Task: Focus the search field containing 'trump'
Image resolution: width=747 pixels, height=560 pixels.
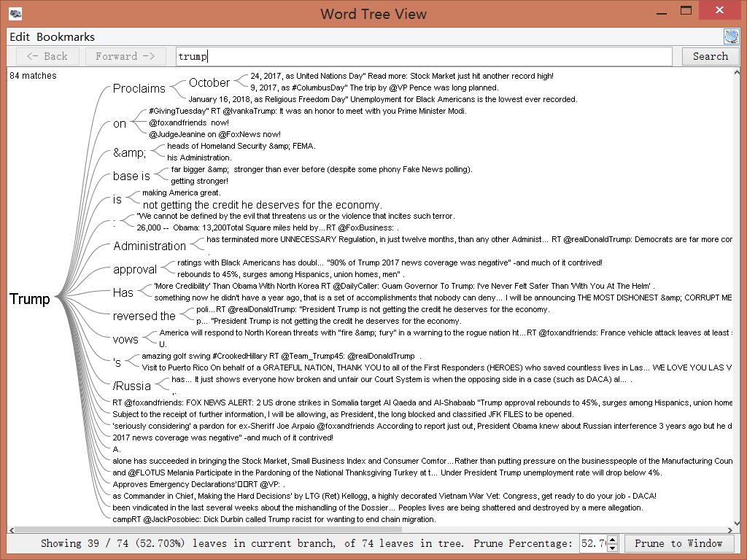Action: [423, 56]
